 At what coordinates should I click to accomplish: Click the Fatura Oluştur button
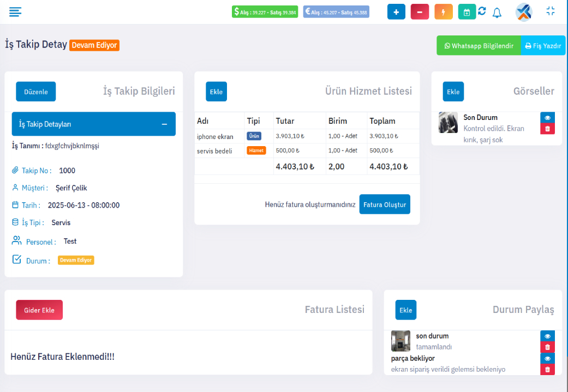385,204
